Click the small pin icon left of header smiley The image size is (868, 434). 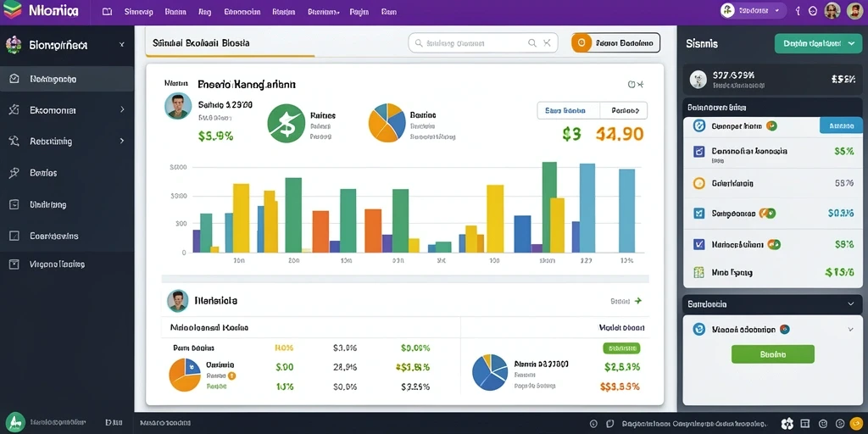pos(798,10)
